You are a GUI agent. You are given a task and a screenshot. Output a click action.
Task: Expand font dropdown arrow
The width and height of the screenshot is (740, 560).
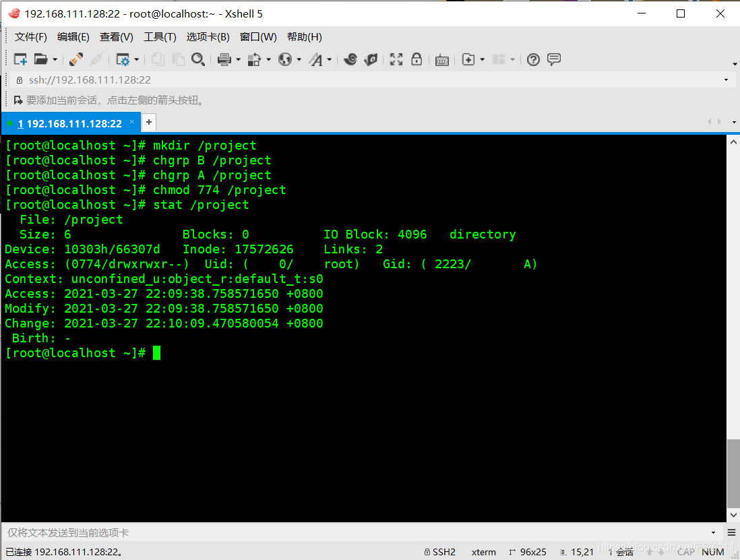click(330, 59)
